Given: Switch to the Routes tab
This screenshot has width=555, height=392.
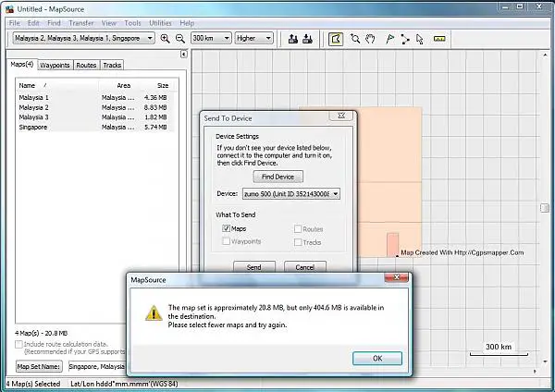Looking at the screenshot, I should point(86,65).
